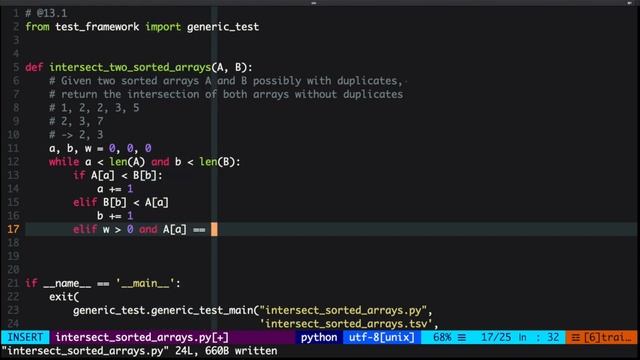Click the "__name__" text on line 21
The image size is (640, 360).
67,283
